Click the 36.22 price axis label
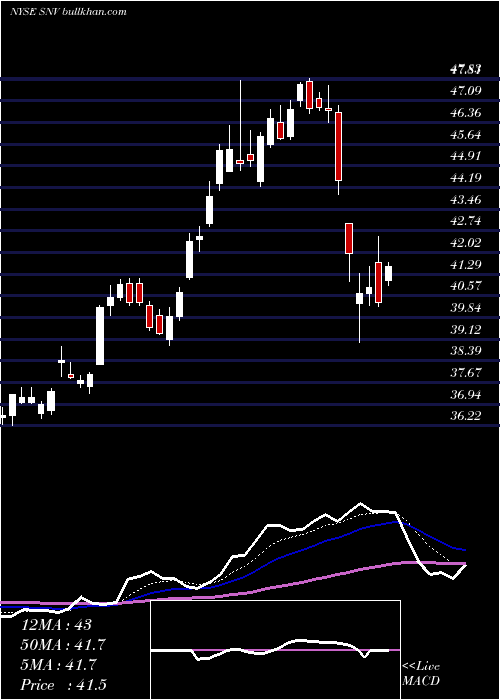The height and width of the screenshot is (700, 500). [x=466, y=417]
